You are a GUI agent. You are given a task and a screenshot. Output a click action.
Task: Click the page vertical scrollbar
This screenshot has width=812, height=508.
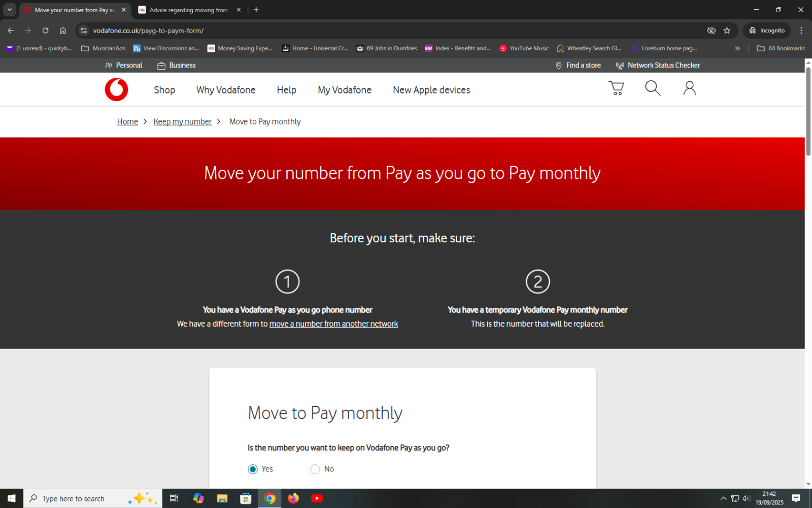(x=808, y=112)
